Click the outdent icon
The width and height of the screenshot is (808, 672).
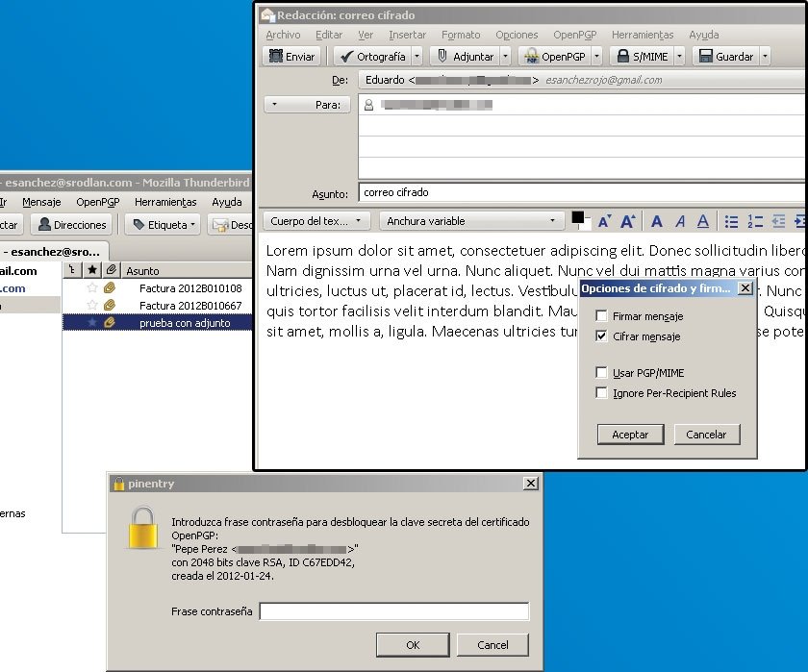click(778, 221)
